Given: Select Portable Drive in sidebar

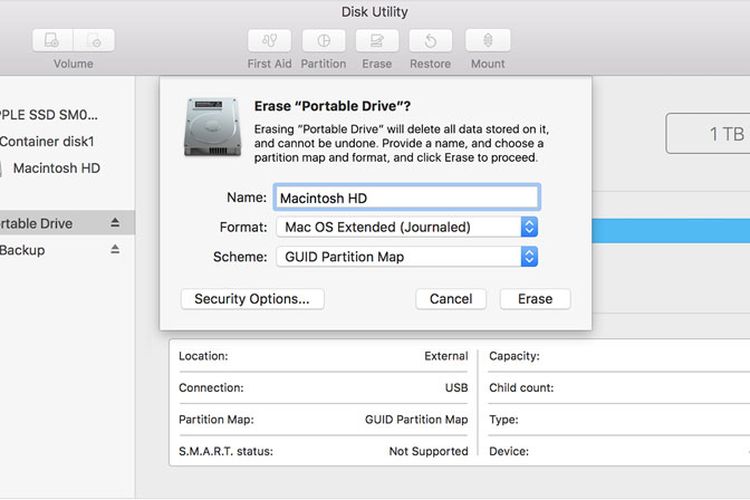Looking at the screenshot, I should tap(67, 222).
